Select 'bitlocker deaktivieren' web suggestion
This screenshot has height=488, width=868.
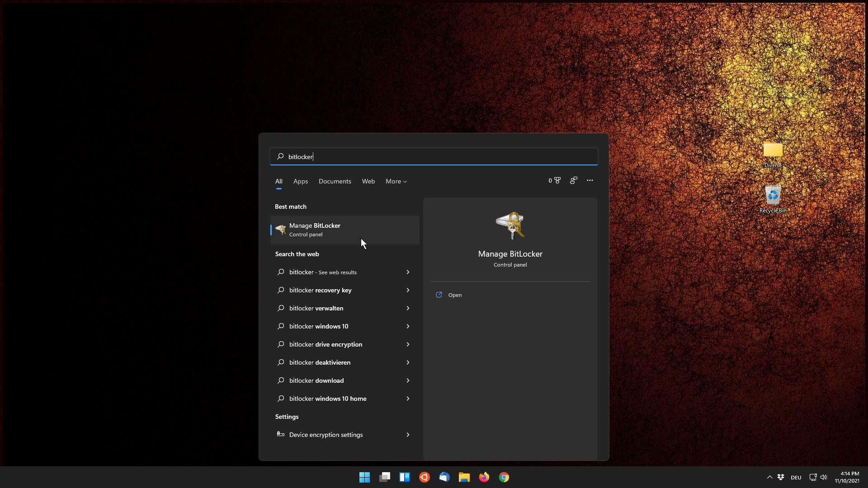click(x=345, y=362)
